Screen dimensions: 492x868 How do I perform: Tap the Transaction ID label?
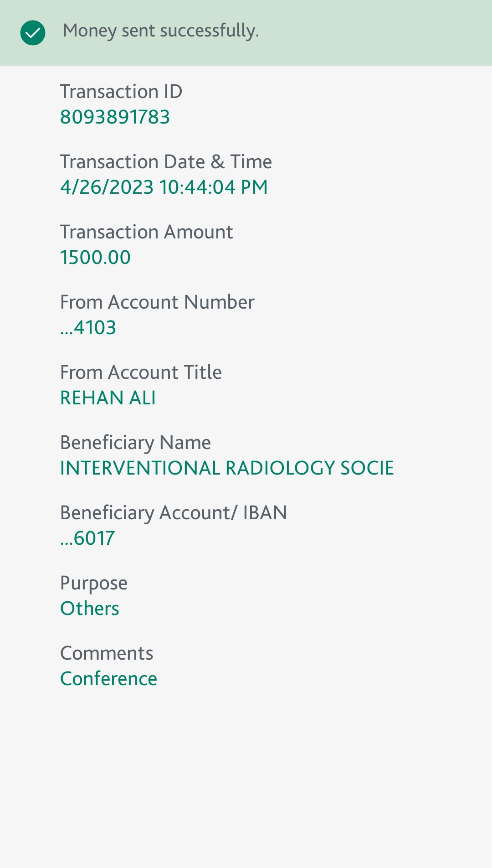coord(121,92)
